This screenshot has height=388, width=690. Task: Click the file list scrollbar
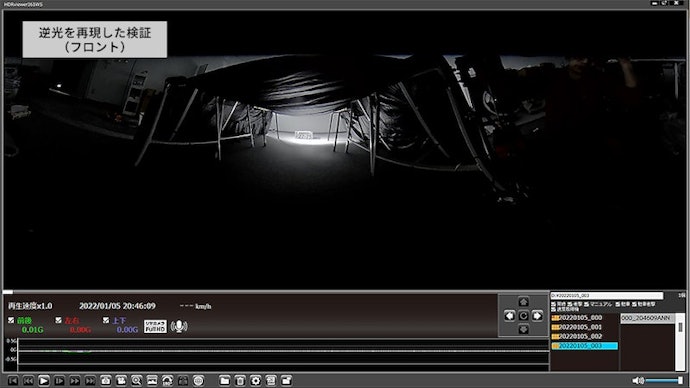tap(680, 341)
